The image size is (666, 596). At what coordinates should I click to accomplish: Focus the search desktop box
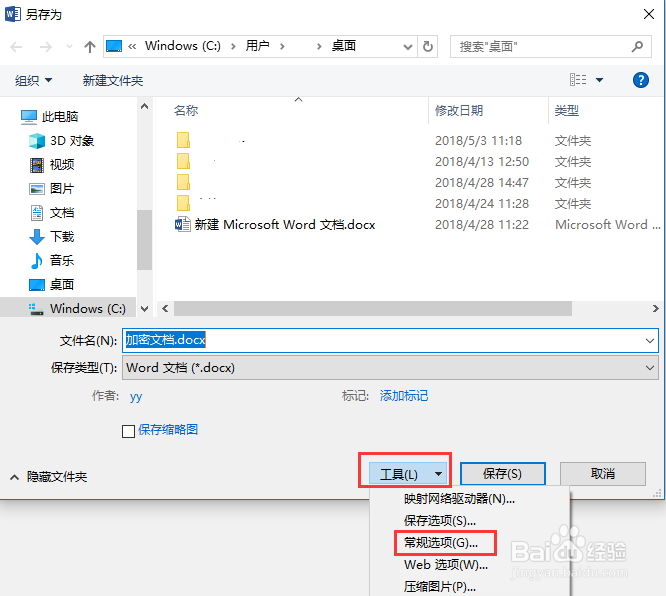pyautogui.click(x=550, y=46)
